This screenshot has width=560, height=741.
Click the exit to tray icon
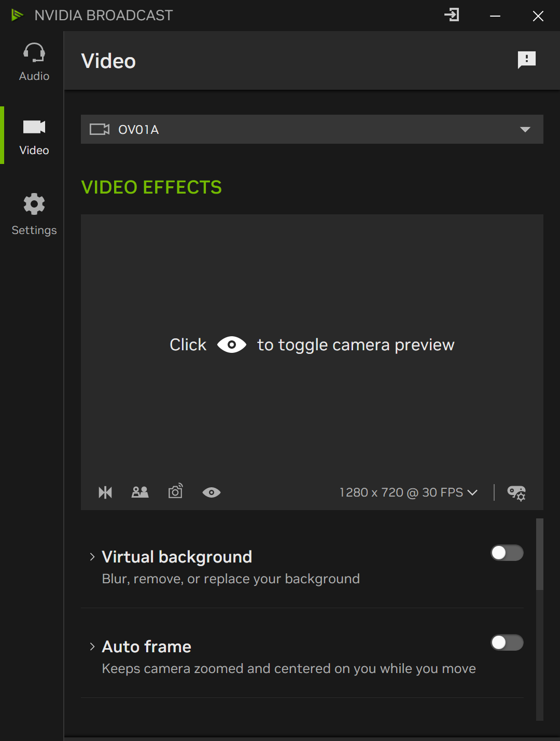coord(452,15)
